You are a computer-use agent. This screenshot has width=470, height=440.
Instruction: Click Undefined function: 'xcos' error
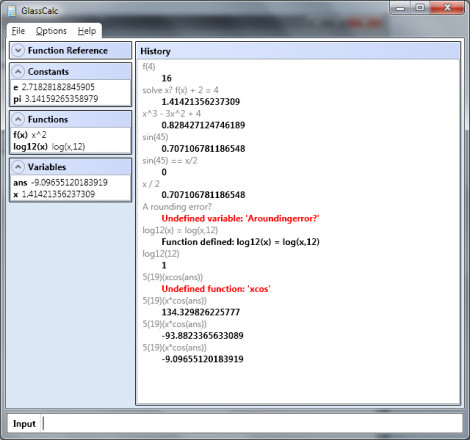coord(216,289)
